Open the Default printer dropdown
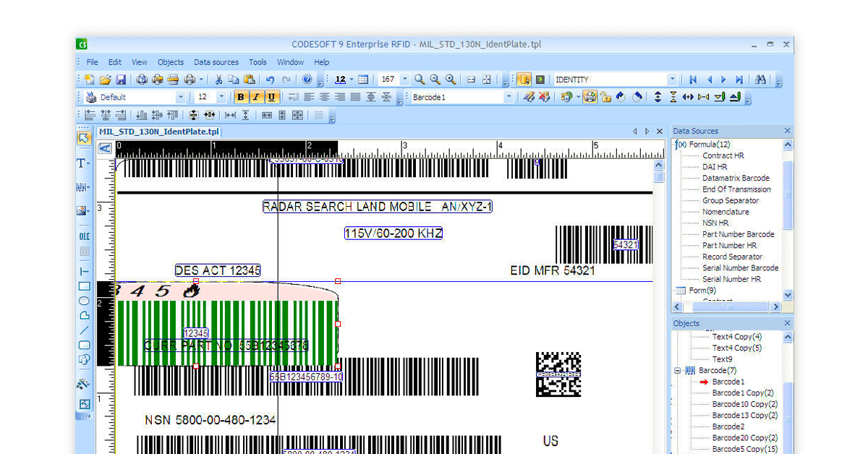868x454 pixels. point(181,97)
